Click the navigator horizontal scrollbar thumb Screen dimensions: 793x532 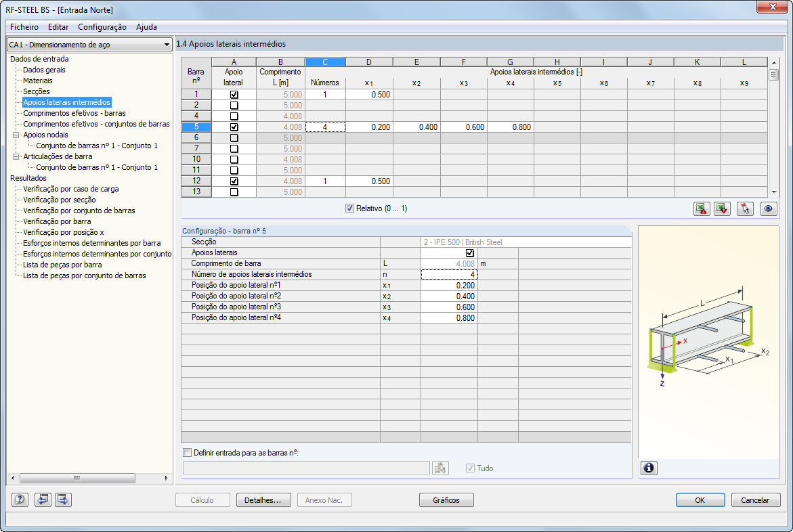[x=77, y=478]
